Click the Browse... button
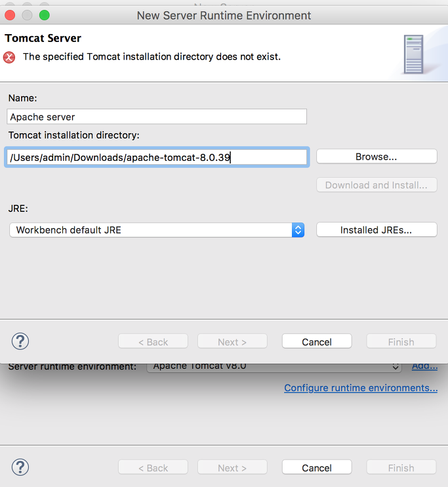The width and height of the screenshot is (448, 487). [x=377, y=156]
